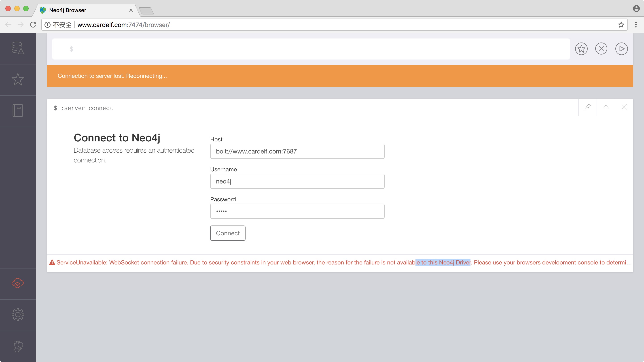
Task: Open the Chrome profile avatar
Action: [x=636, y=9]
